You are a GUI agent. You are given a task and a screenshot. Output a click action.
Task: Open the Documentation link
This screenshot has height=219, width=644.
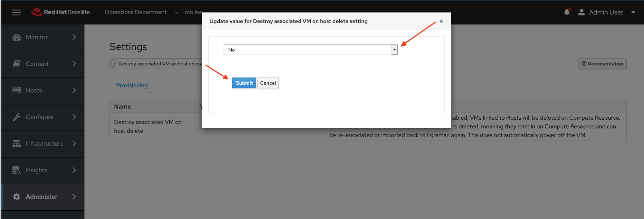pos(602,64)
